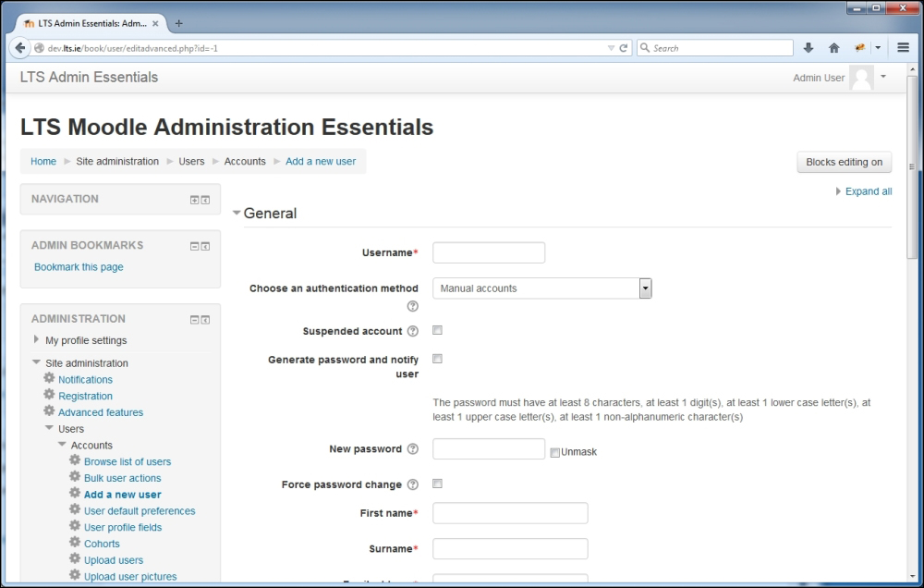This screenshot has height=588, width=924.
Task: Follow the Bookmark this page link
Action: pos(79,266)
